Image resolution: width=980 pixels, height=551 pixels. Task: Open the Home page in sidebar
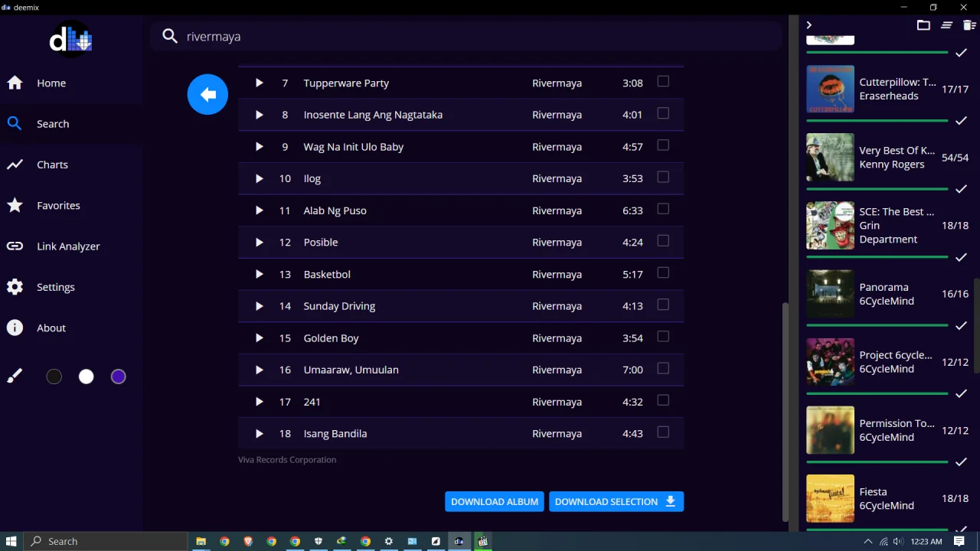(71, 83)
